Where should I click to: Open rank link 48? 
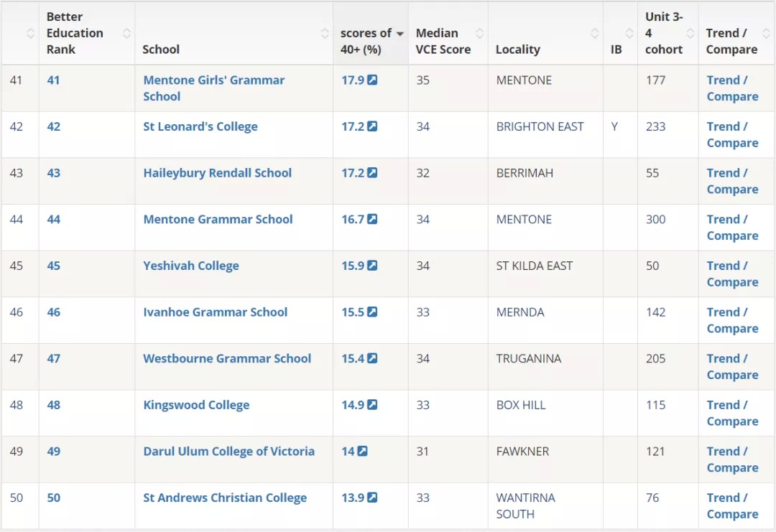53,405
